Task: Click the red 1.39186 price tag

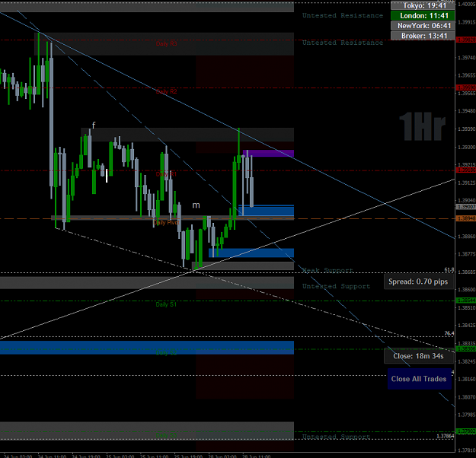Action: click(466, 170)
